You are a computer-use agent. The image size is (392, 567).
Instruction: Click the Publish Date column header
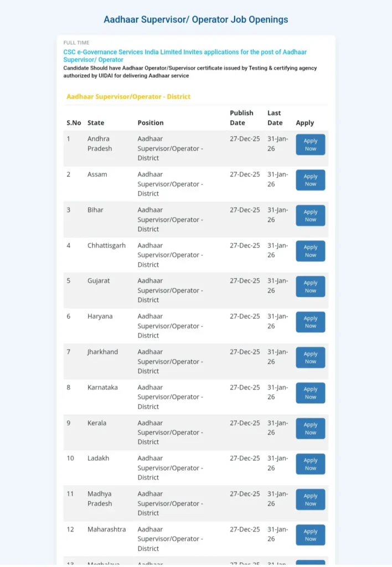coord(241,117)
